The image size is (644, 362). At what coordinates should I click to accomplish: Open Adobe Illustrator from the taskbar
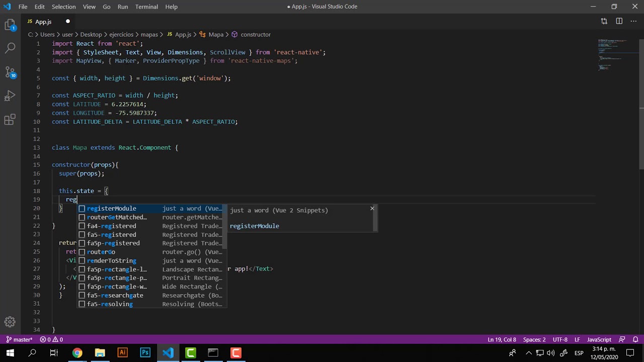pyautogui.click(x=122, y=353)
